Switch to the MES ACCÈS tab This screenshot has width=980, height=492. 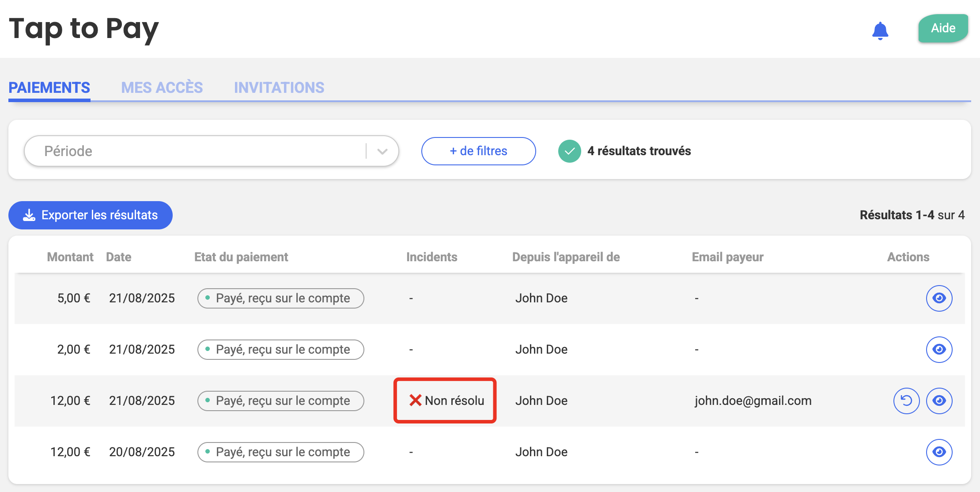tap(162, 88)
